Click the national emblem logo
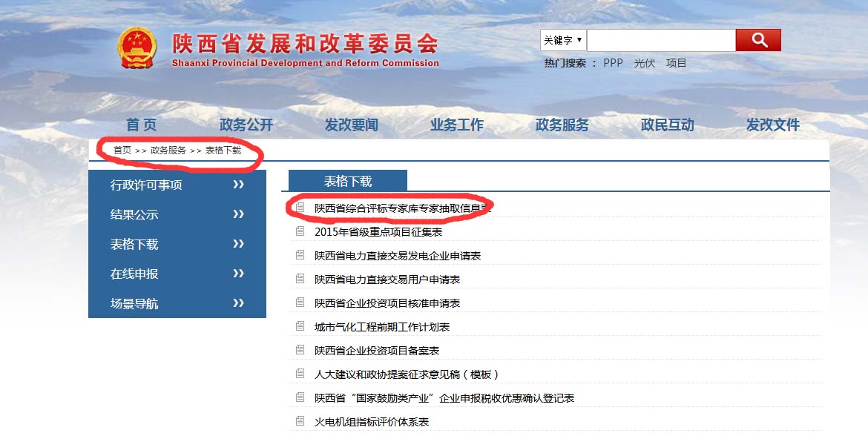868x433 pixels. (x=137, y=48)
